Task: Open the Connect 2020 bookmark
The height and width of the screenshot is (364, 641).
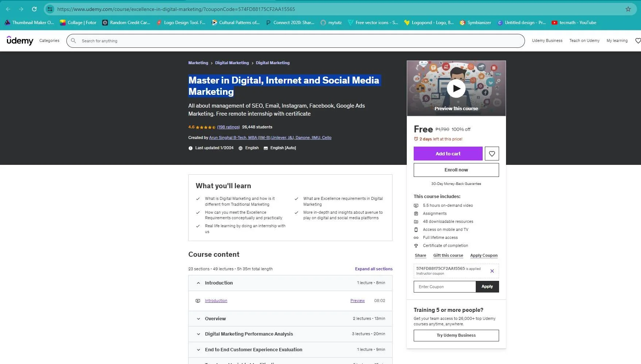Action: coord(290,23)
